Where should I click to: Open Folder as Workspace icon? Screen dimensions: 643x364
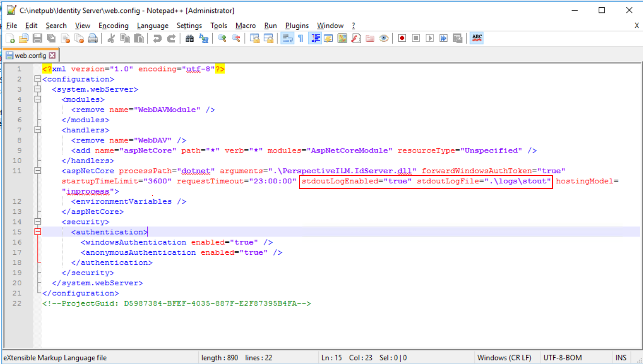370,39
